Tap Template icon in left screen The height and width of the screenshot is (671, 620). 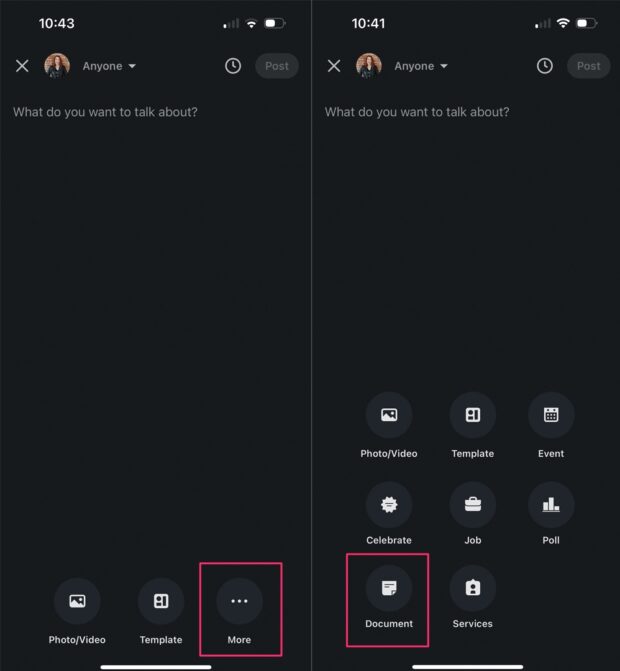coord(161,601)
